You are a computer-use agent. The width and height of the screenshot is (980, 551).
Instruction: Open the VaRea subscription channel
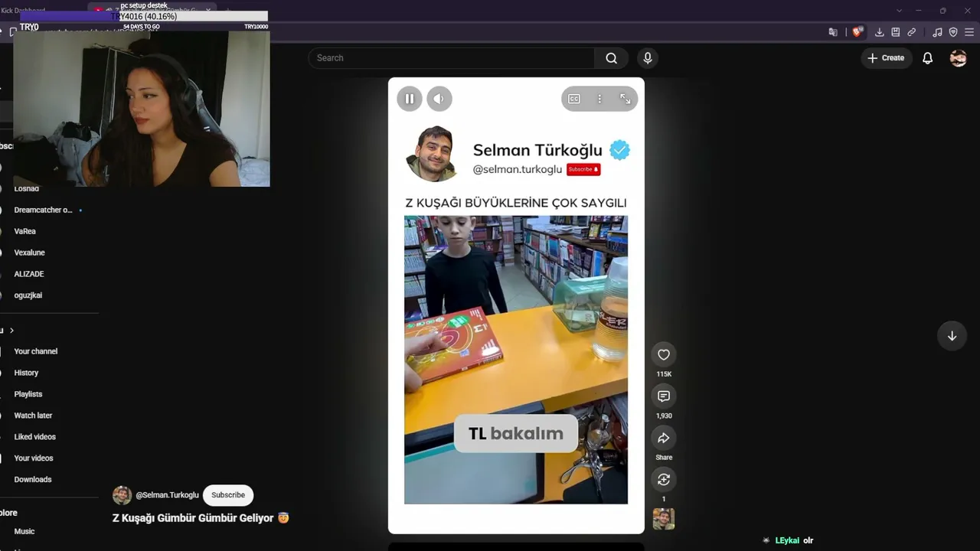(24, 231)
